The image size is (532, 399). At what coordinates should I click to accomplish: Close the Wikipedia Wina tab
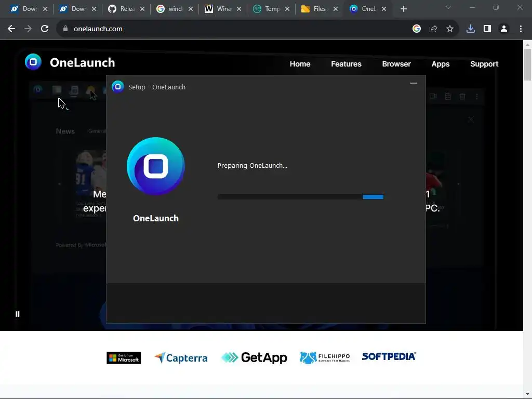(239, 9)
